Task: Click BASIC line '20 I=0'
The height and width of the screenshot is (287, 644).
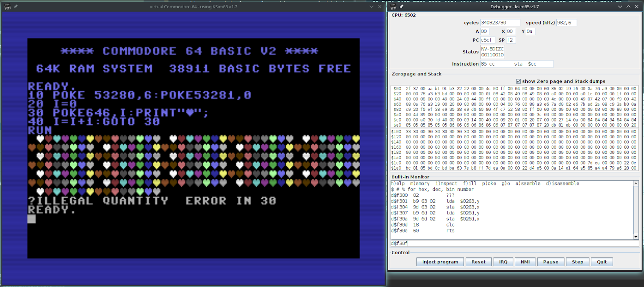Action: [x=53, y=104]
